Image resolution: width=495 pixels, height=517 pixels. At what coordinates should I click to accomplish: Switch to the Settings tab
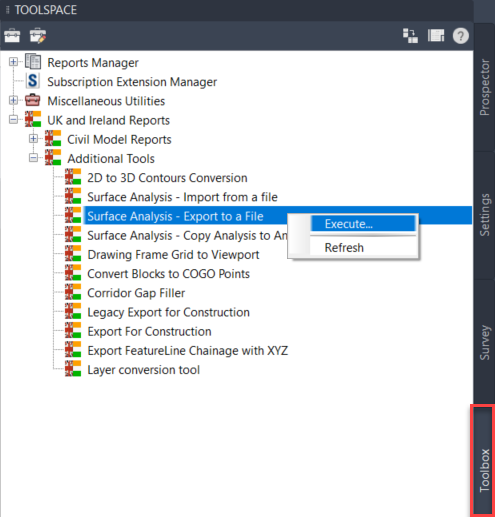(x=484, y=215)
